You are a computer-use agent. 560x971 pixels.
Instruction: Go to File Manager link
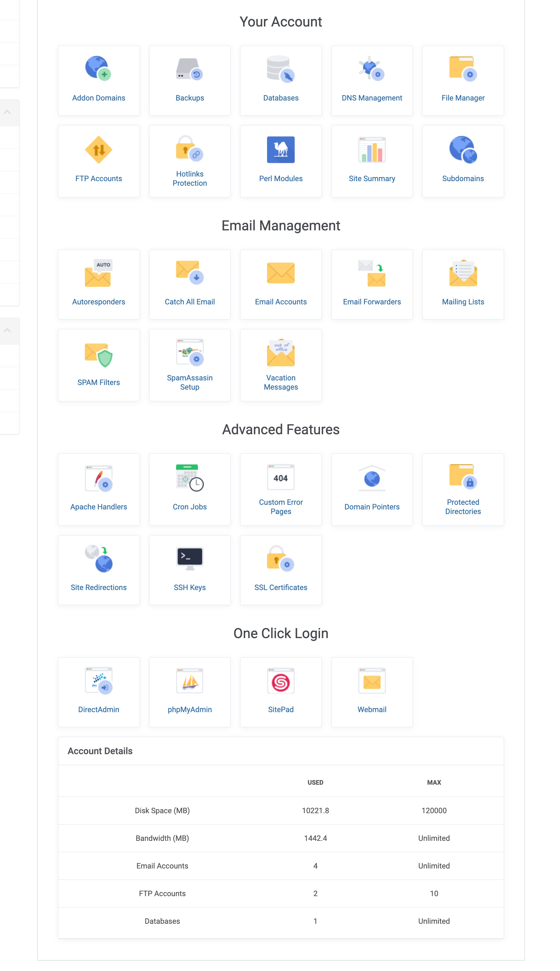pyautogui.click(x=463, y=98)
